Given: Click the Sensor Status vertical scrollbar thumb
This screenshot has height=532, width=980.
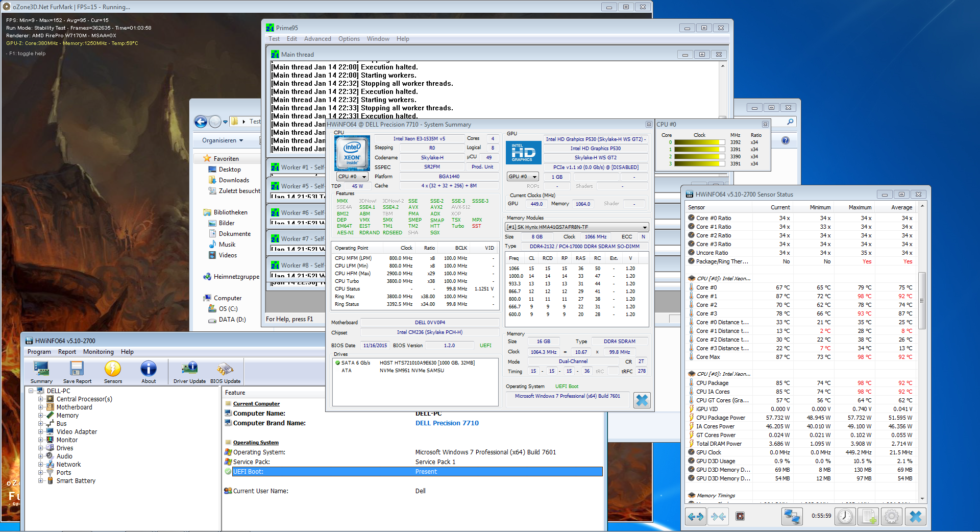Looking at the screenshot, I should tap(922, 300).
